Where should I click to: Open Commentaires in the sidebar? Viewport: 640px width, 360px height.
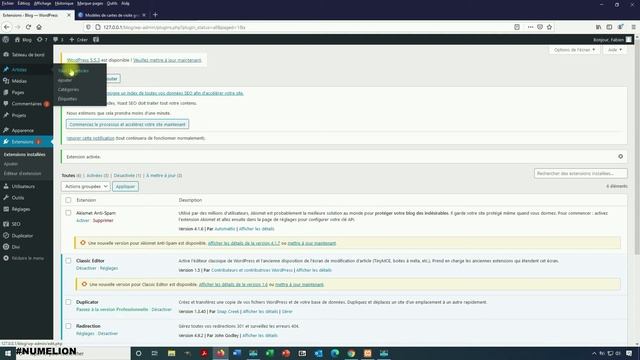(x=27, y=104)
